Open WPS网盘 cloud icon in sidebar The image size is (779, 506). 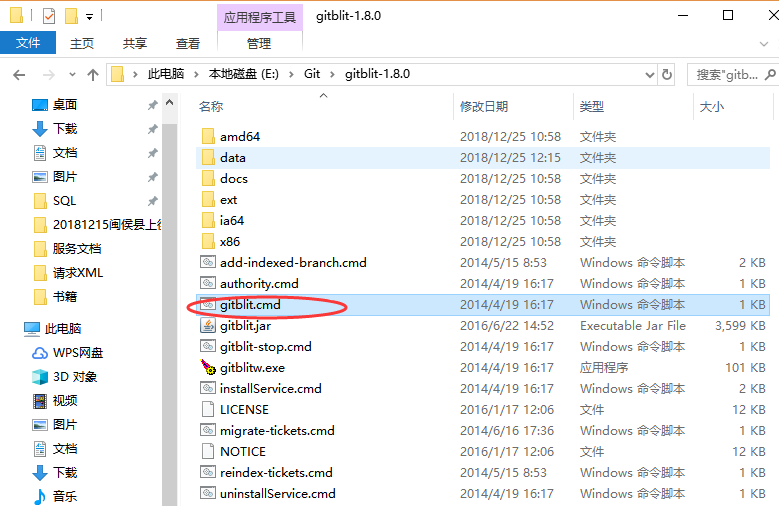point(40,353)
